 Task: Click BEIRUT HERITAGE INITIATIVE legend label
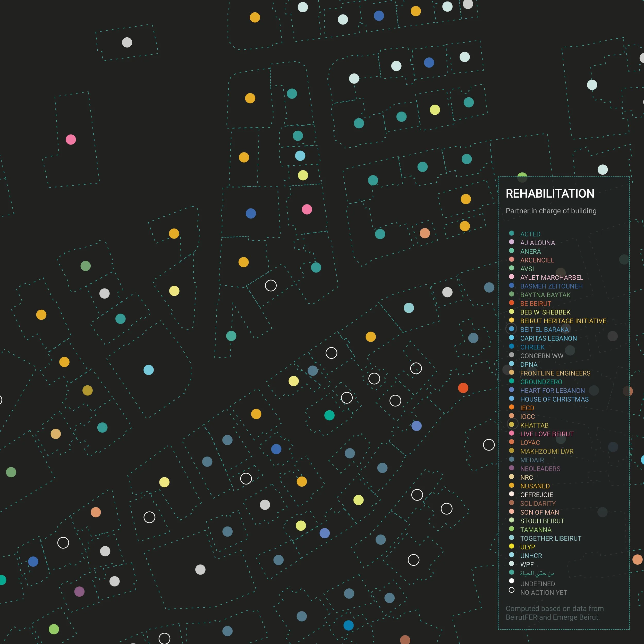[563, 321]
